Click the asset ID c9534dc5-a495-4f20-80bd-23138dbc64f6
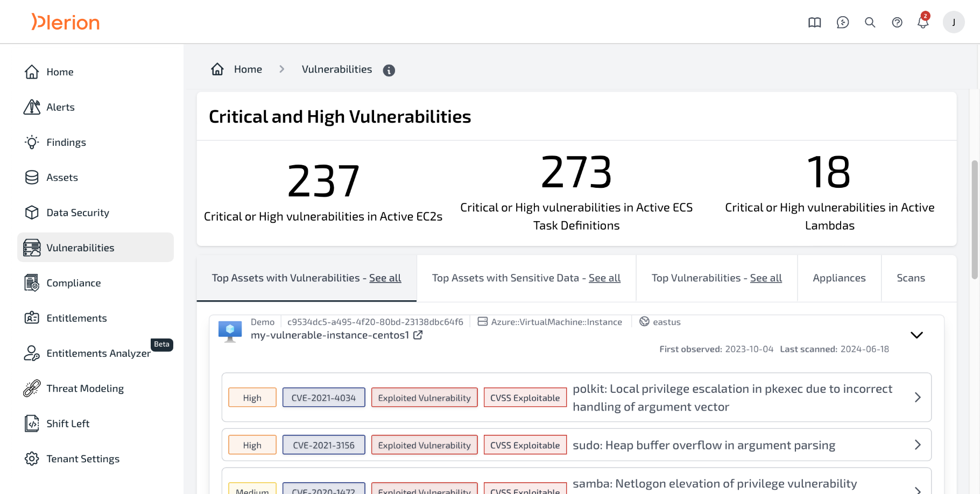The height and width of the screenshot is (494, 980). [375, 322]
